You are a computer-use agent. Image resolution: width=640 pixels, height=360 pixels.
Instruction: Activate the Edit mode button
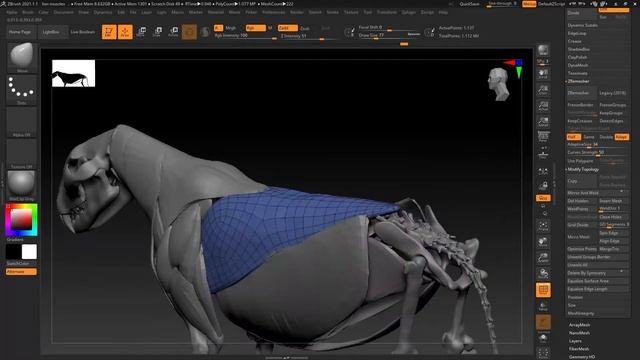click(109, 32)
